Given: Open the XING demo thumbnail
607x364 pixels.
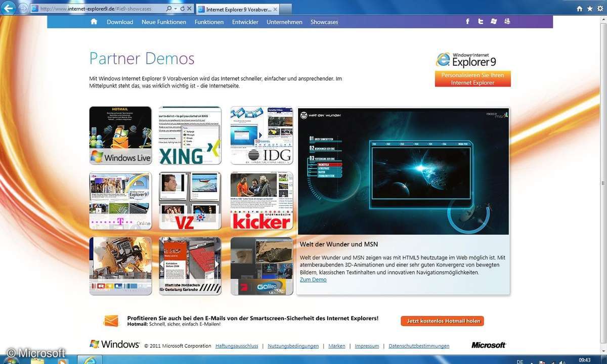Looking at the screenshot, I should pyautogui.click(x=190, y=135).
